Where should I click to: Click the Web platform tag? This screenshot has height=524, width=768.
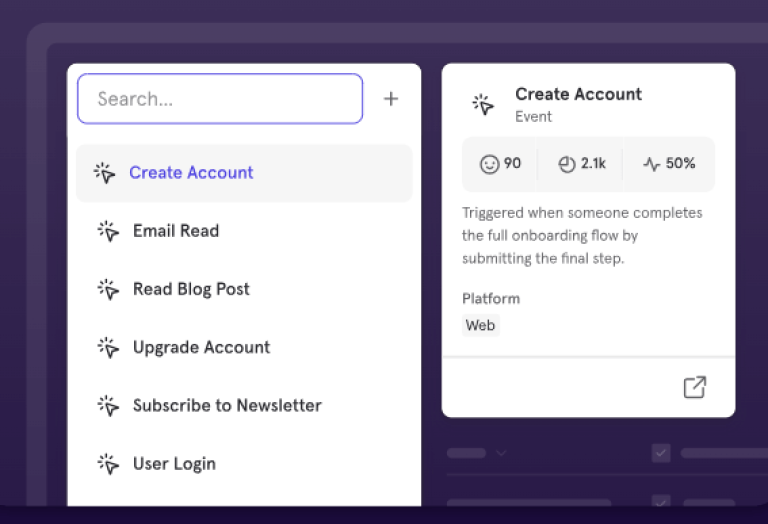coord(480,325)
